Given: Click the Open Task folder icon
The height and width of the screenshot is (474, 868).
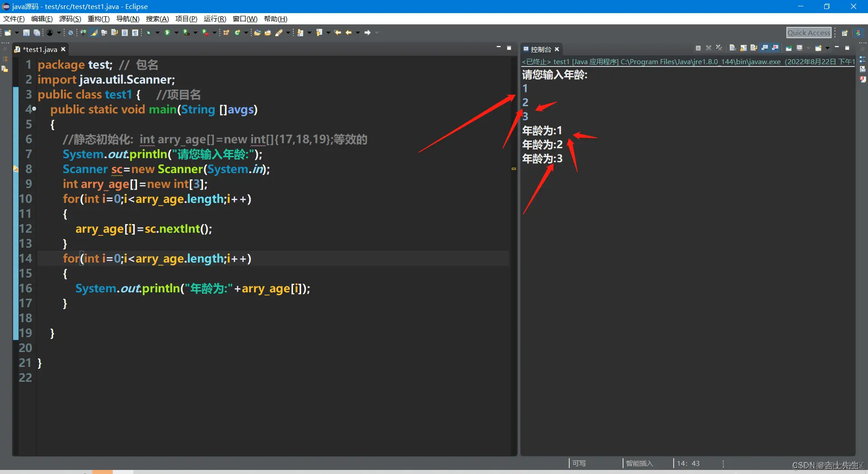Looking at the screenshot, I should tap(268, 33).
